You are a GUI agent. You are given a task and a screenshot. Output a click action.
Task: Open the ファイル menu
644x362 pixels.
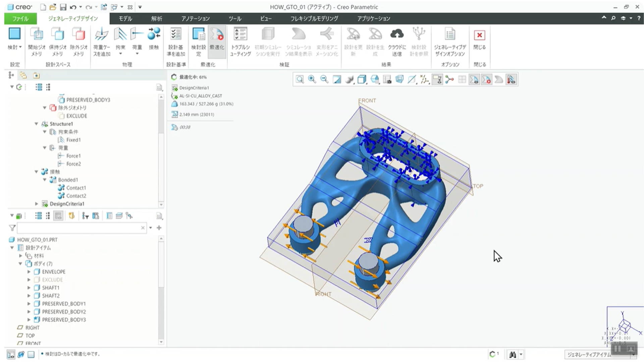click(x=20, y=19)
